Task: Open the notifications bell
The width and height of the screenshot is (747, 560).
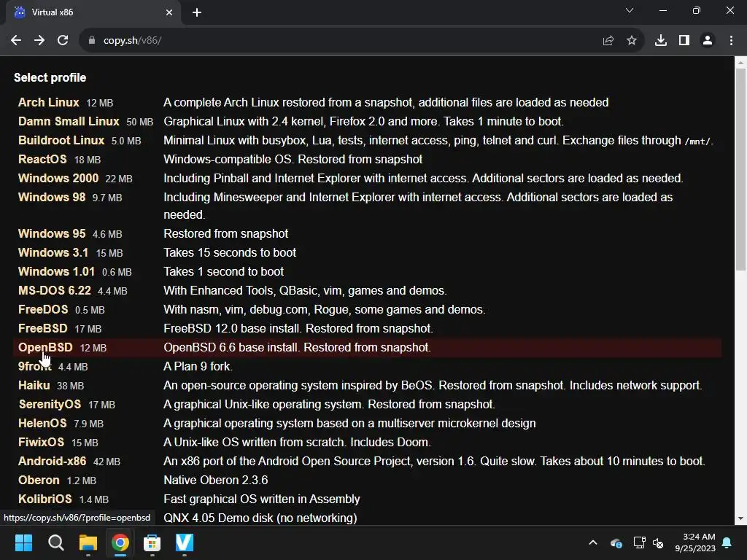Action: coord(727,542)
